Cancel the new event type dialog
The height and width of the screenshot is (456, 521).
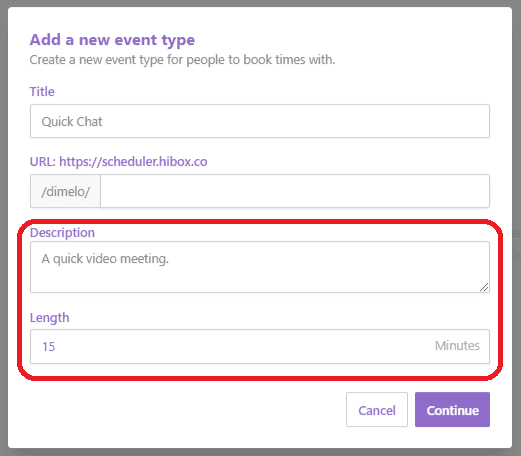(x=377, y=410)
